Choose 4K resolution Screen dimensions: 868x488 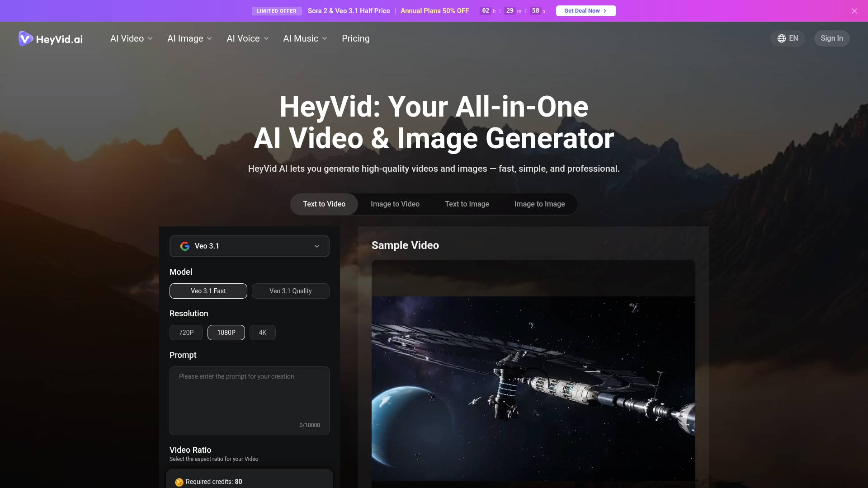(x=263, y=333)
